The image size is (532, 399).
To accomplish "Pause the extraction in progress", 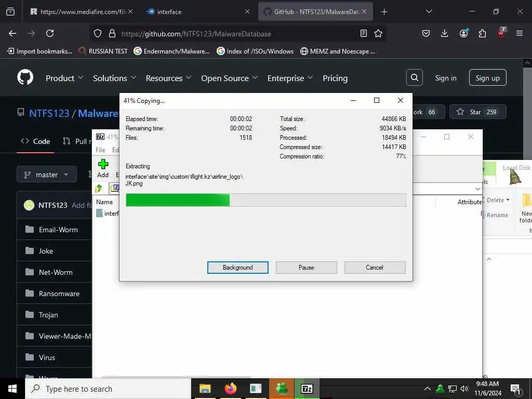I will (306, 268).
